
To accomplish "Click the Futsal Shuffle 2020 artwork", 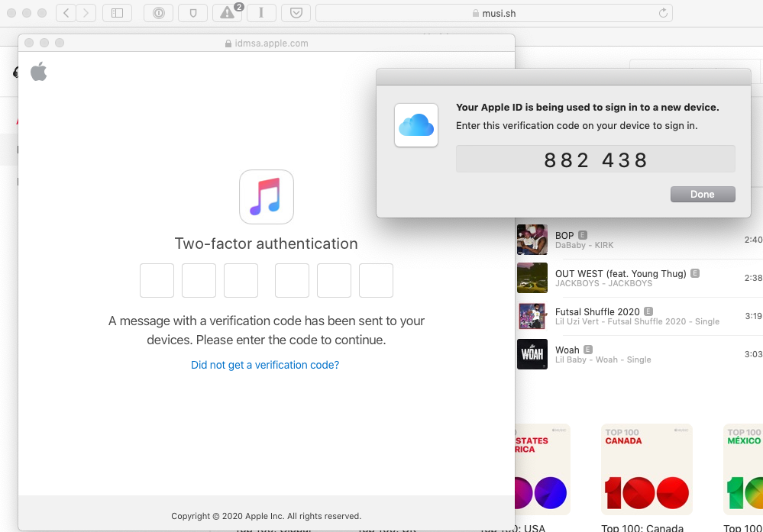I will click(x=532, y=316).
